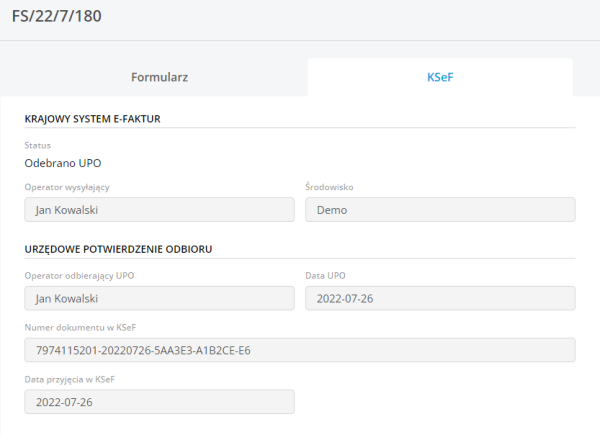
Task: Click the Data UPO label
Action: coord(325,276)
